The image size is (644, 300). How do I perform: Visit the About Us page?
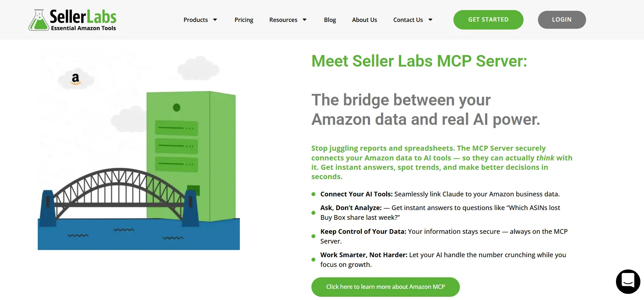365,20
